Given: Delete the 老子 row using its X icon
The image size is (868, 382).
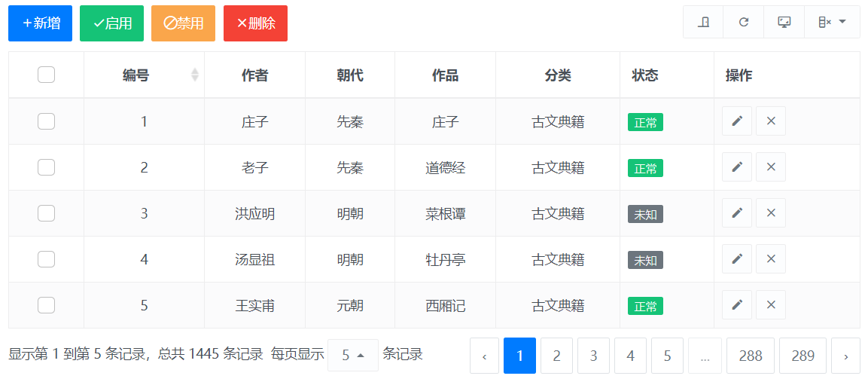Looking at the screenshot, I should tap(771, 167).
